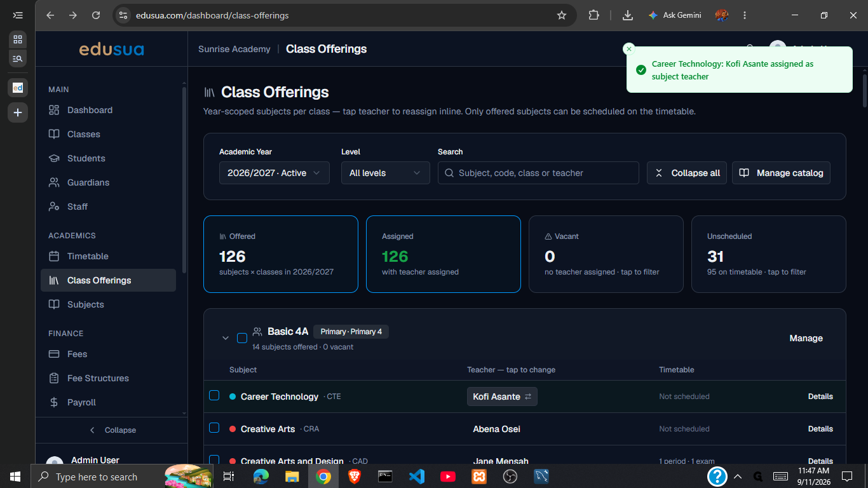The height and width of the screenshot is (488, 868).
Task: Collapse the Basic 4A class group
Action: 225,338
